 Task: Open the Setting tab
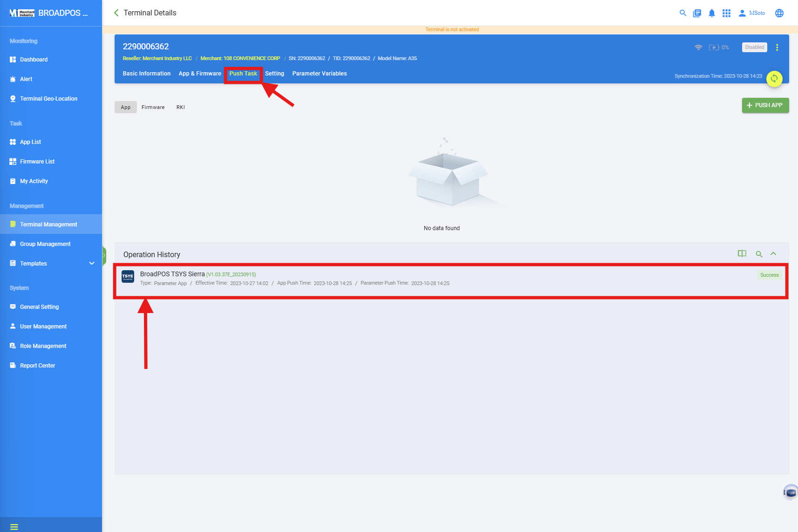pos(275,74)
